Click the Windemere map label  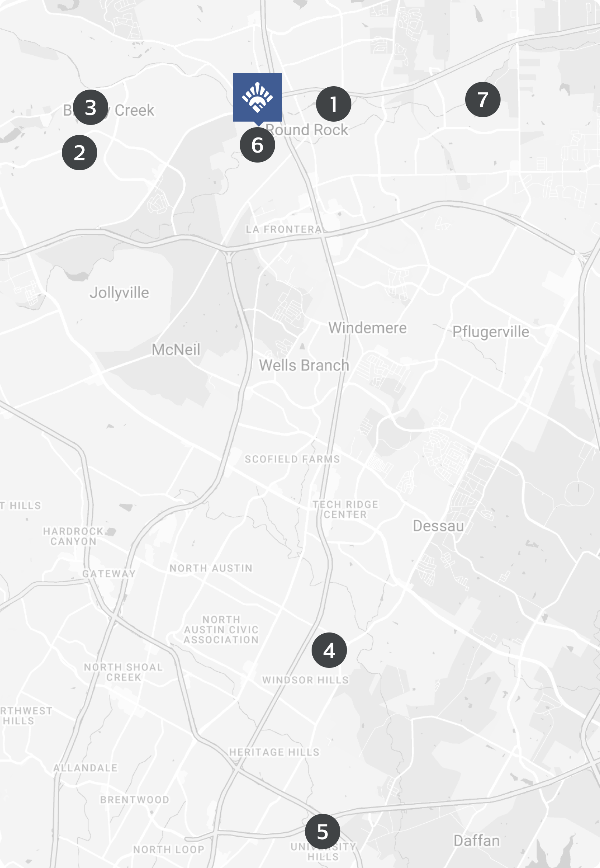coord(368,328)
